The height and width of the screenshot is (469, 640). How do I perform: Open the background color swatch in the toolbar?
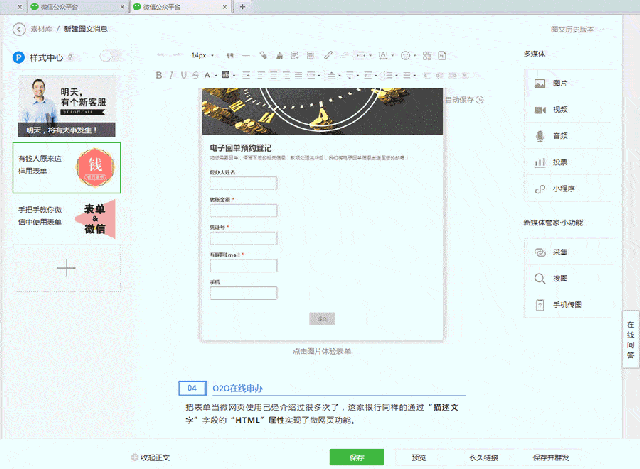click(x=226, y=75)
